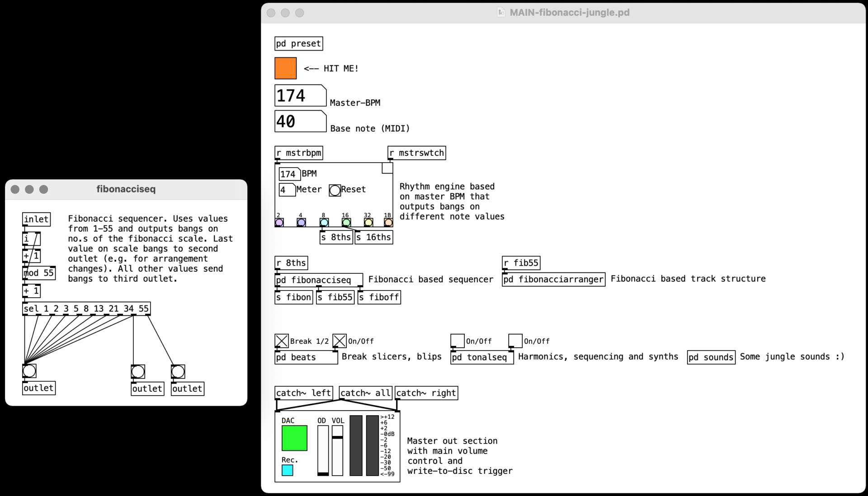Click the 'Master-BPM' comment label
868x496 pixels.
pos(355,103)
